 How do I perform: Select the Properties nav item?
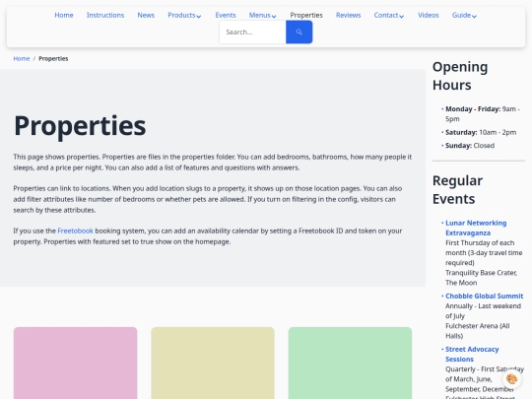point(306,15)
